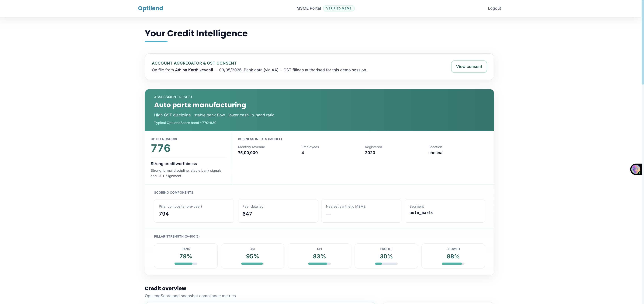The height and width of the screenshot is (304, 644).
Task: Click the VERIFIED MSME badge
Action: [339, 8]
